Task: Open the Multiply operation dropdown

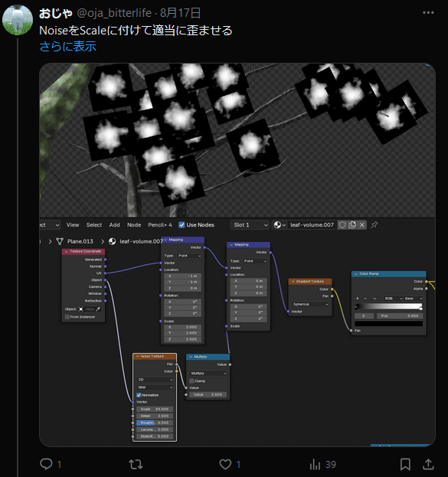Action: click(x=208, y=374)
